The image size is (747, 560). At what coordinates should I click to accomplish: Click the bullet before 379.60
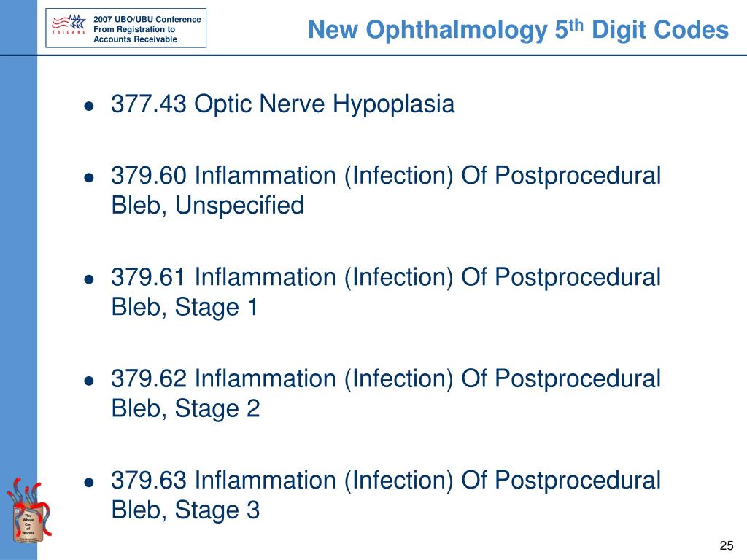coord(88,178)
